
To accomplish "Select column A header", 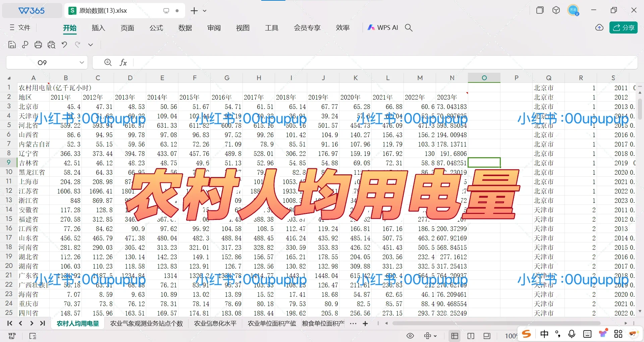I will 34,78.
